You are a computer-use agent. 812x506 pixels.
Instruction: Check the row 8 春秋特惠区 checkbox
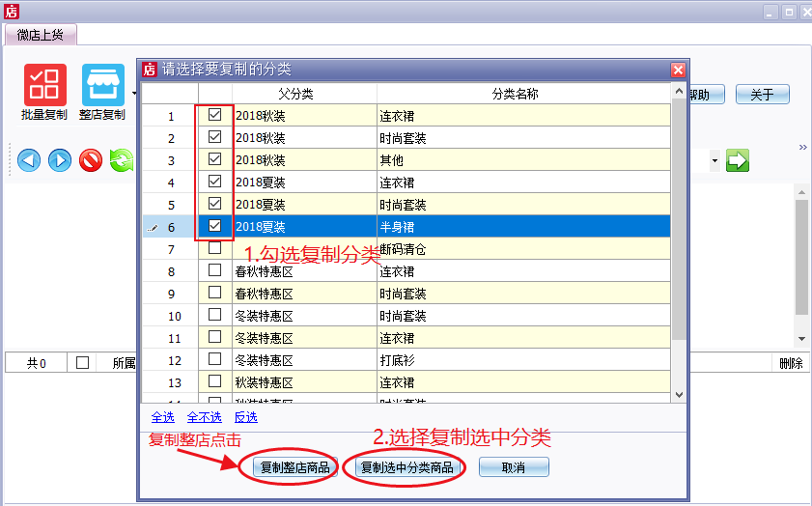(214, 270)
